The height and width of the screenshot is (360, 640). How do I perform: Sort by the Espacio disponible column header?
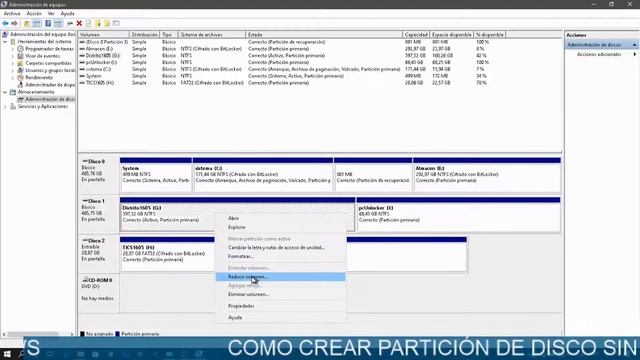[452, 35]
